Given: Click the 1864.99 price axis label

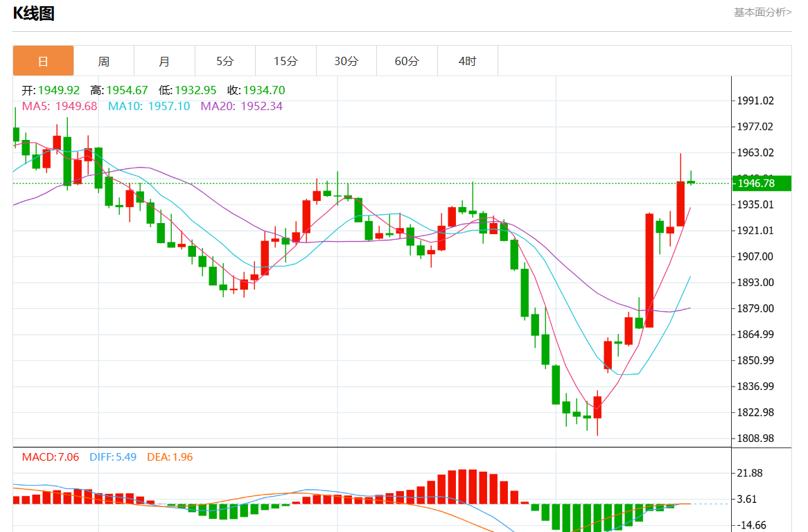Looking at the screenshot, I should tap(755, 335).
